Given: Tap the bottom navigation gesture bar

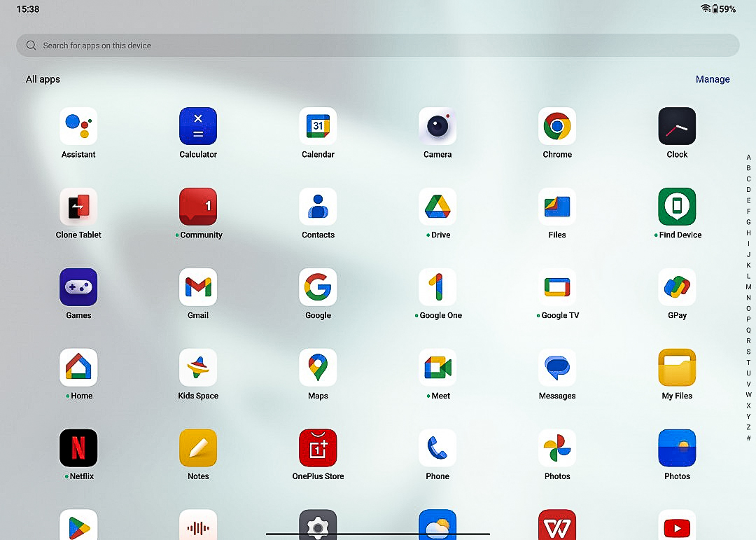Looking at the screenshot, I should (377, 534).
